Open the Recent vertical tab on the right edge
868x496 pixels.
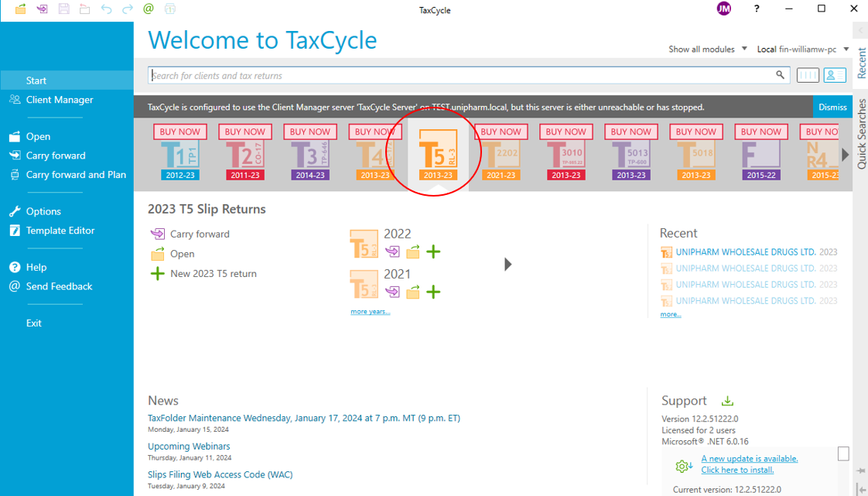pos(861,63)
